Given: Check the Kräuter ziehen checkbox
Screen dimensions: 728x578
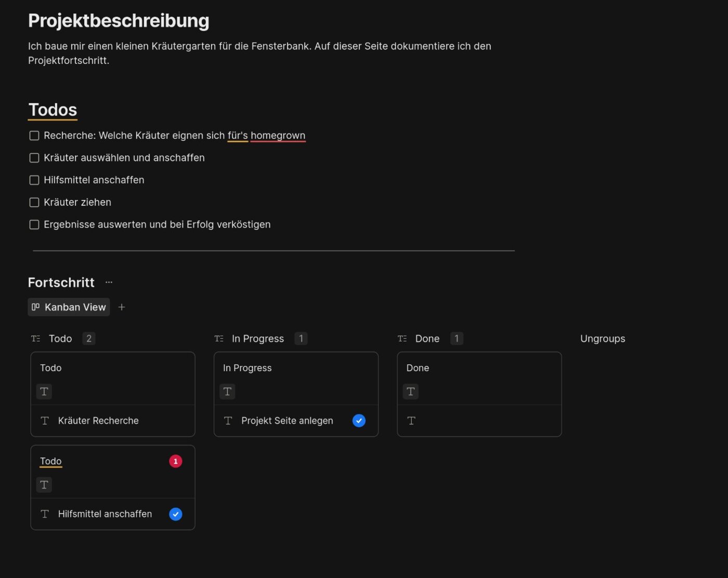Looking at the screenshot, I should coord(34,202).
